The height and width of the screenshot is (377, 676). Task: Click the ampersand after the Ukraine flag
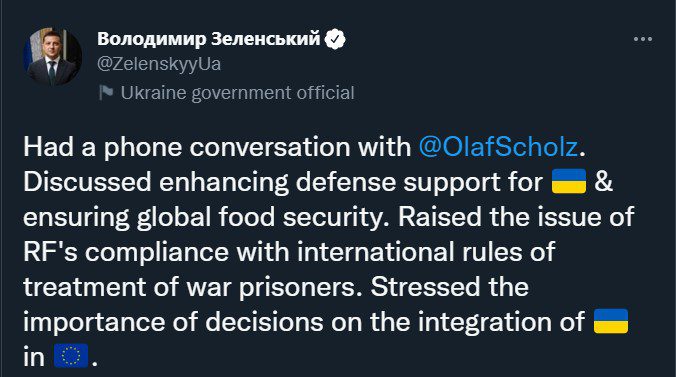tap(604, 182)
